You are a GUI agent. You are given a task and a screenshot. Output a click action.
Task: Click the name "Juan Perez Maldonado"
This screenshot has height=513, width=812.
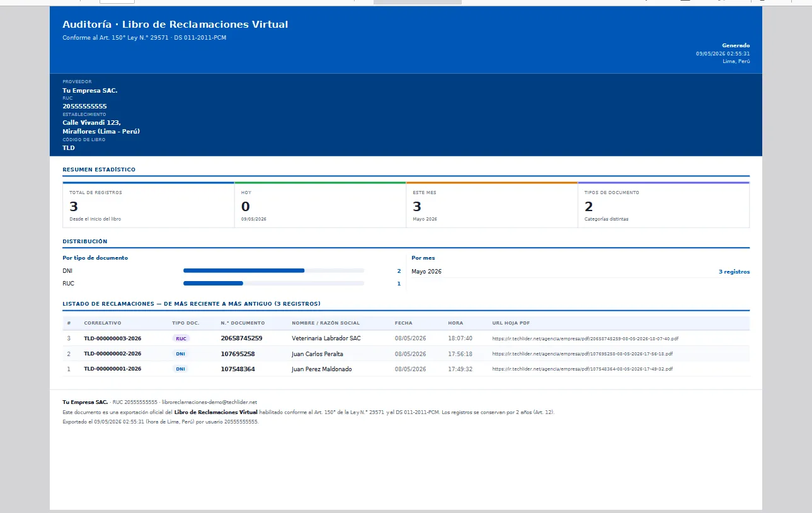tap(322, 369)
